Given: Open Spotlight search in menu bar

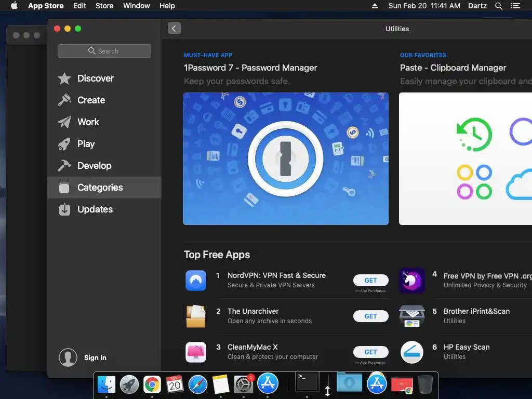Looking at the screenshot, I should (498, 6).
